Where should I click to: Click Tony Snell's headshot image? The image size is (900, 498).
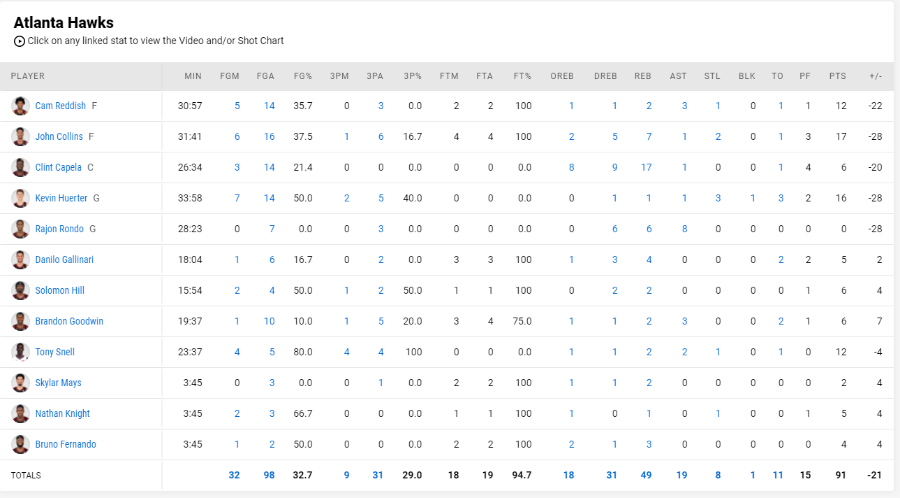pos(20,352)
